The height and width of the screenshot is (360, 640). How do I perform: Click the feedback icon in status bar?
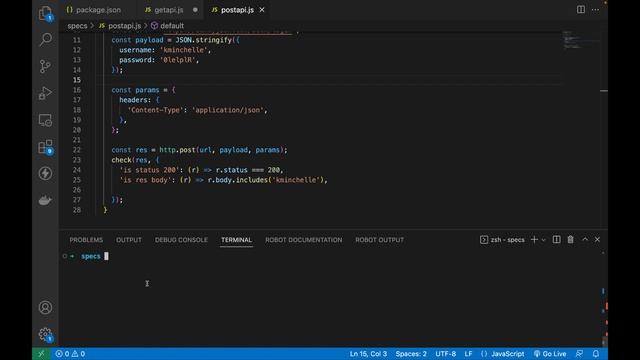pyautogui.click(x=579, y=354)
